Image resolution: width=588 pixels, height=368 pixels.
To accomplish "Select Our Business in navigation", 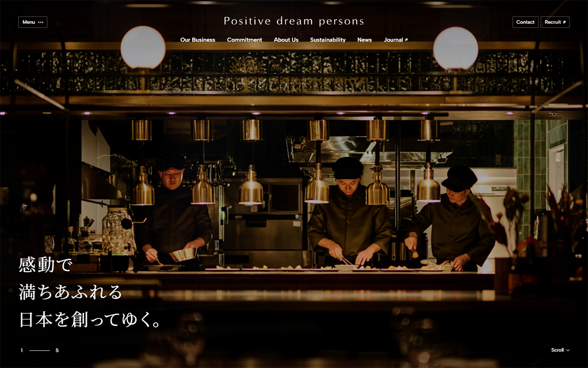I will click(197, 40).
